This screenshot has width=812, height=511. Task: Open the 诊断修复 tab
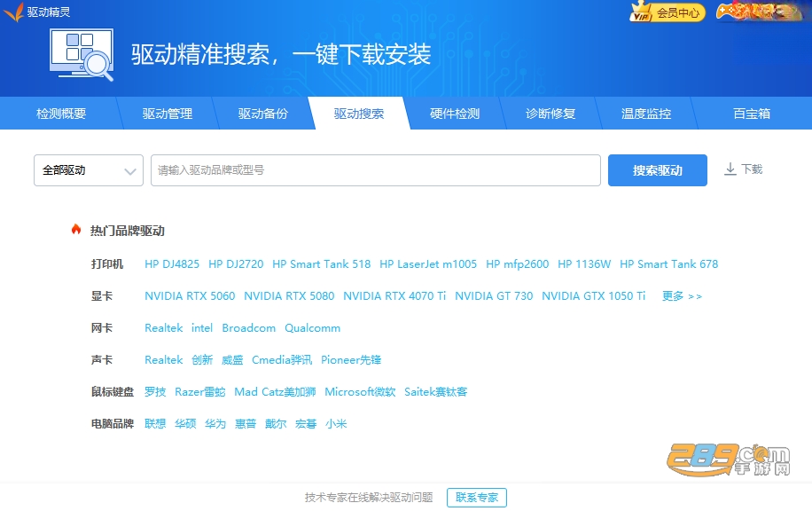(x=550, y=114)
